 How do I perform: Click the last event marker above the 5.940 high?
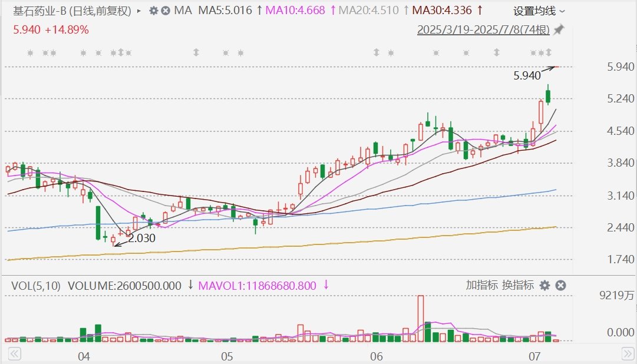pos(548,53)
